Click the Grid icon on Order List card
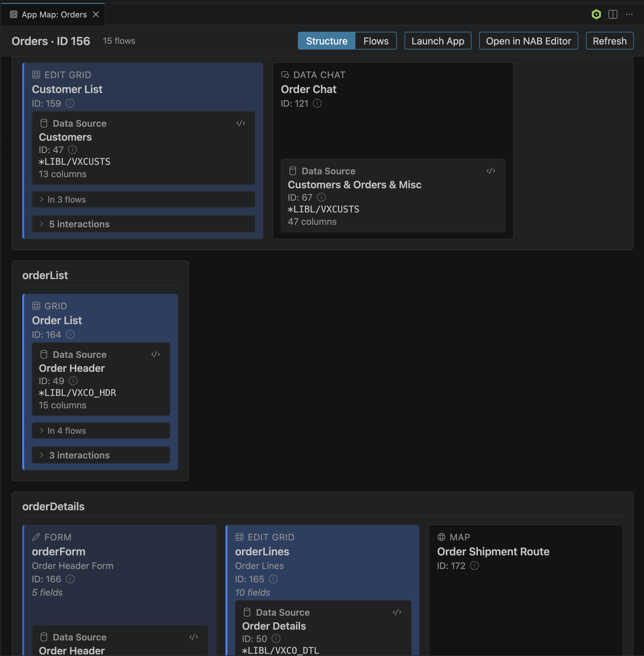 pos(36,306)
